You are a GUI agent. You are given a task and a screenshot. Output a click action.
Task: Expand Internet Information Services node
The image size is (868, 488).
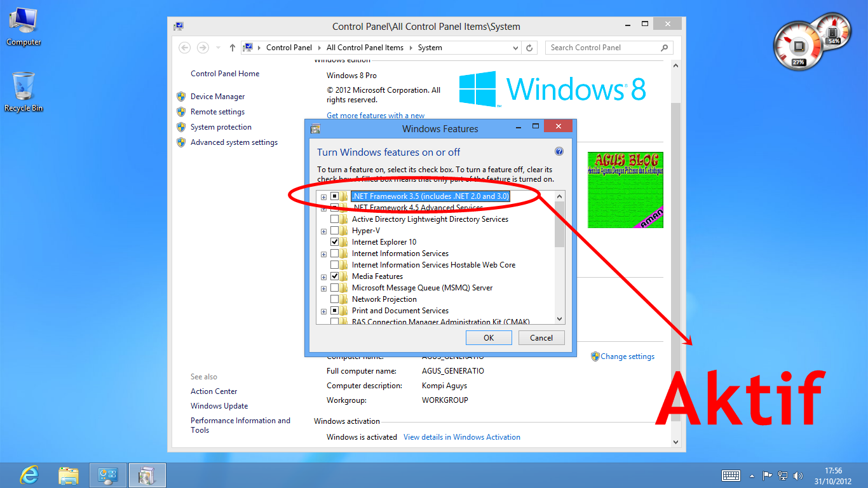pyautogui.click(x=324, y=254)
